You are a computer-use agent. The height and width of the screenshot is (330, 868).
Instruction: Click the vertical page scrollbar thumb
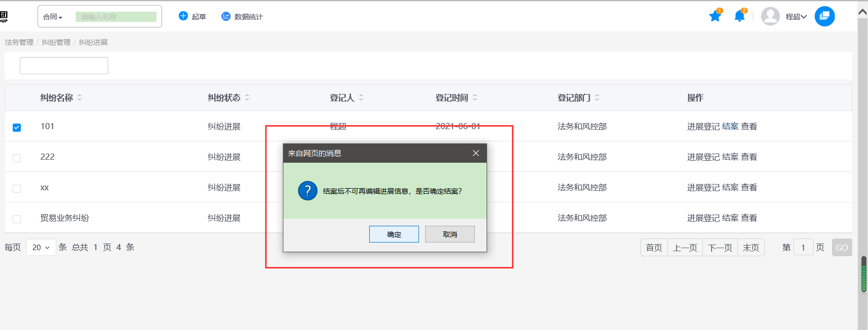point(863,275)
